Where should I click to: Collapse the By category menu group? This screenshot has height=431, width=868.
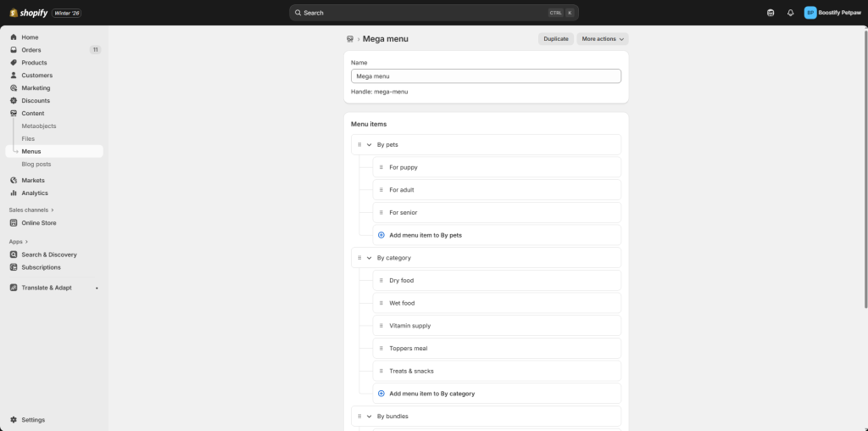click(x=370, y=258)
